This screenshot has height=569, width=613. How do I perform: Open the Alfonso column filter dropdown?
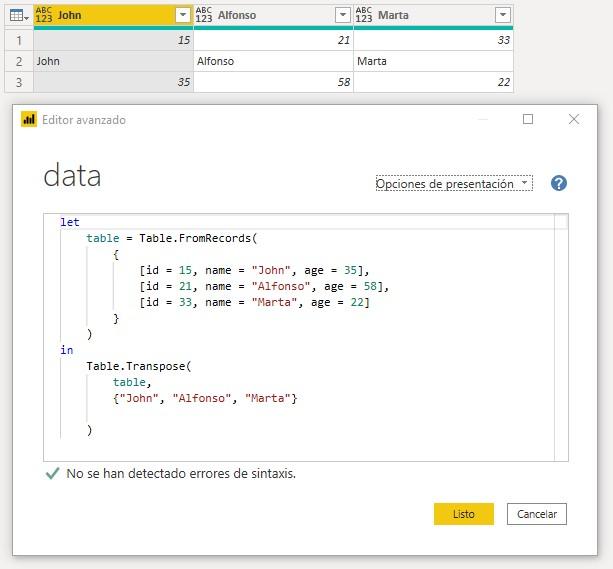342,15
